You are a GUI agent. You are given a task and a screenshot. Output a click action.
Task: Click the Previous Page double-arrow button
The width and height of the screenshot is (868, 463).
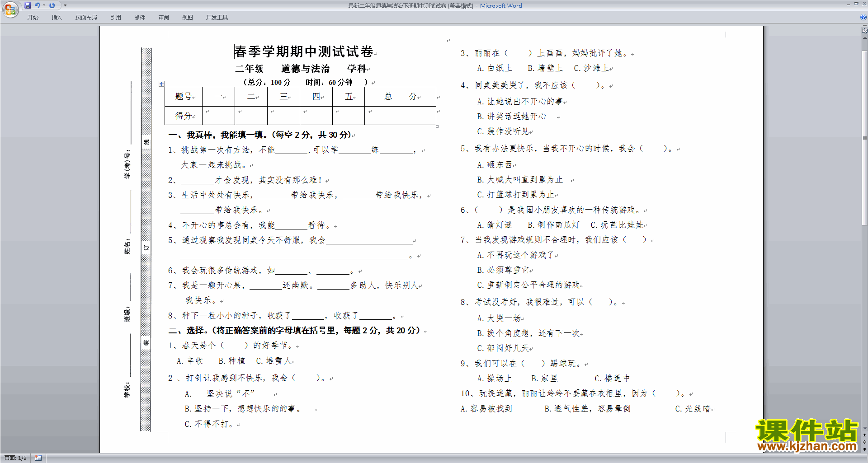pyautogui.click(x=865, y=435)
